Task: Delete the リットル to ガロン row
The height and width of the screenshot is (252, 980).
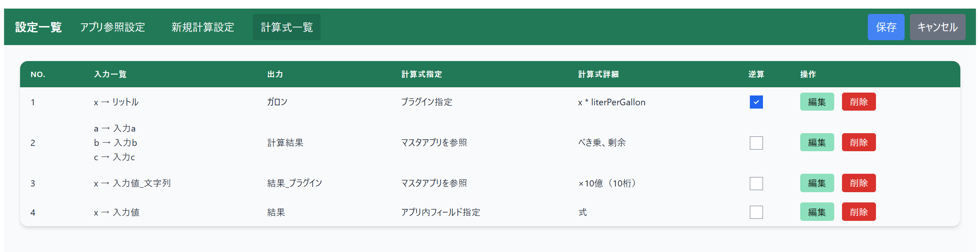Action: coord(858,102)
